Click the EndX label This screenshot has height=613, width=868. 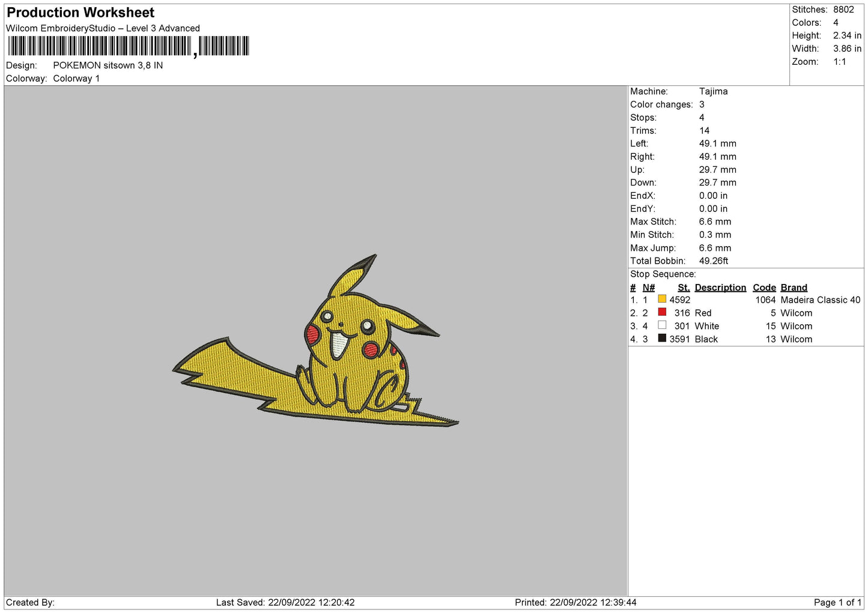[x=642, y=196]
